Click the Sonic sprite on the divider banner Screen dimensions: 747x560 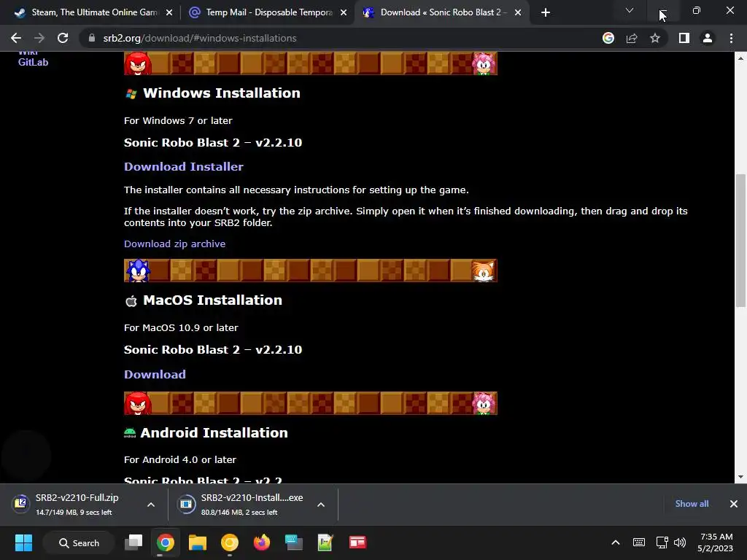click(138, 271)
